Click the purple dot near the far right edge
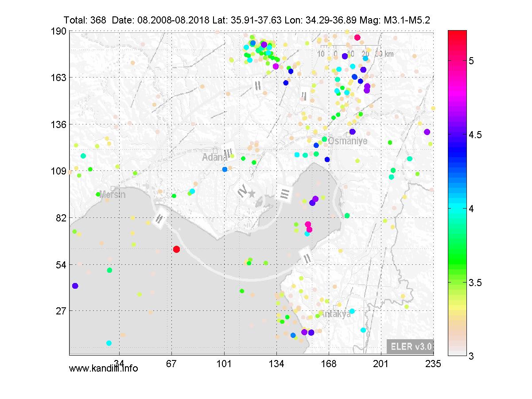Viewport: 532px width, 399px height. tap(427, 132)
